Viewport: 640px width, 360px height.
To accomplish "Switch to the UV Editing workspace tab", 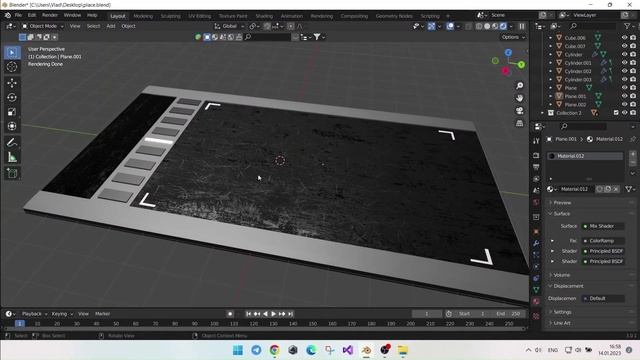I will 199,16.
